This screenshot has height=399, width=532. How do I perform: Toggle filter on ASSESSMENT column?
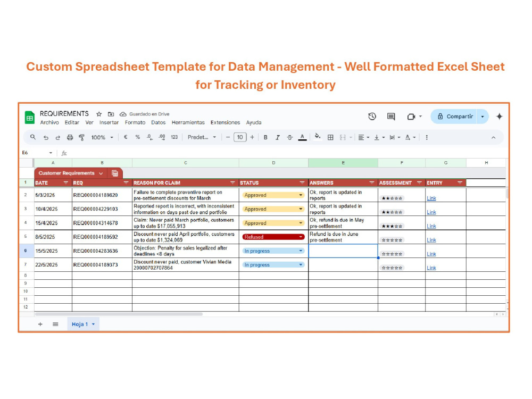coord(419,182)
